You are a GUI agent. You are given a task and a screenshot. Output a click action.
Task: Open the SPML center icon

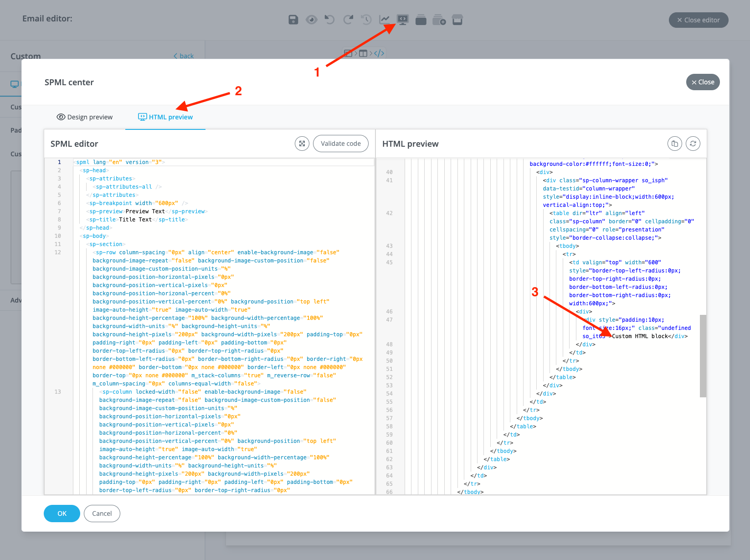click(x=402, y=20)
